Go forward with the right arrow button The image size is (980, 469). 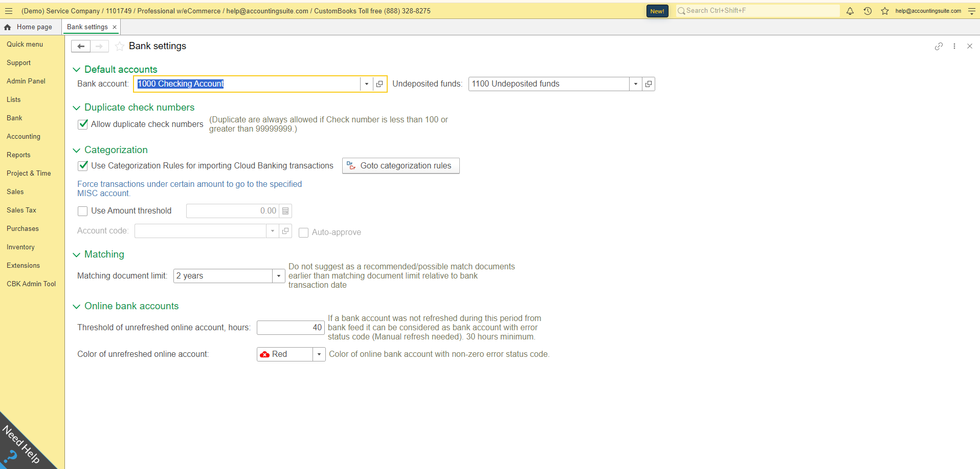click(99, 47)
